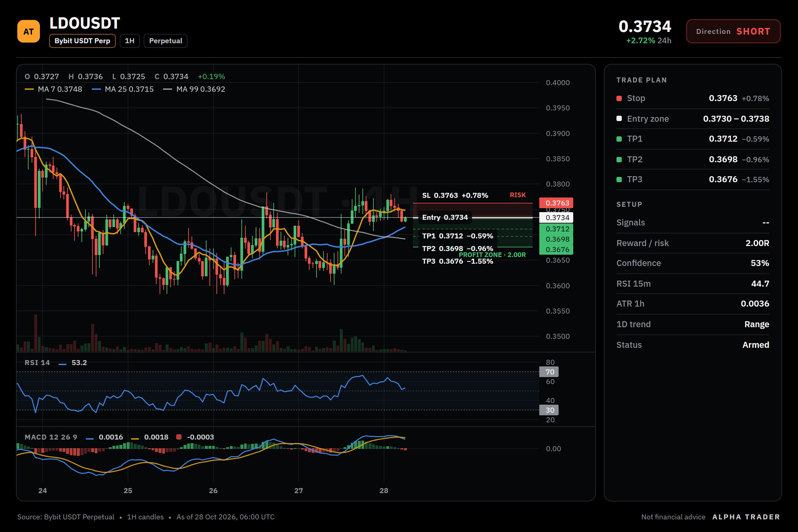
Task: Click the white Entry zone marker
Action: 619,118
